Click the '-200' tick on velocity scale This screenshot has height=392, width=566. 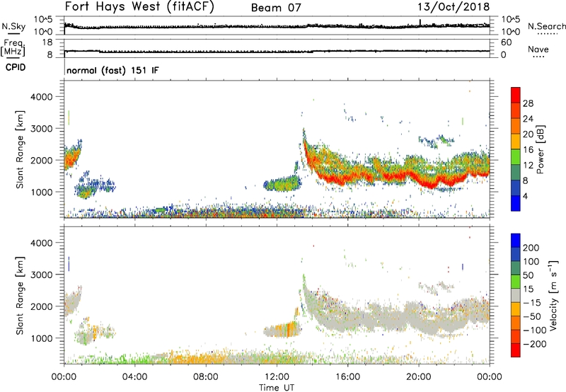click(534, 344)
